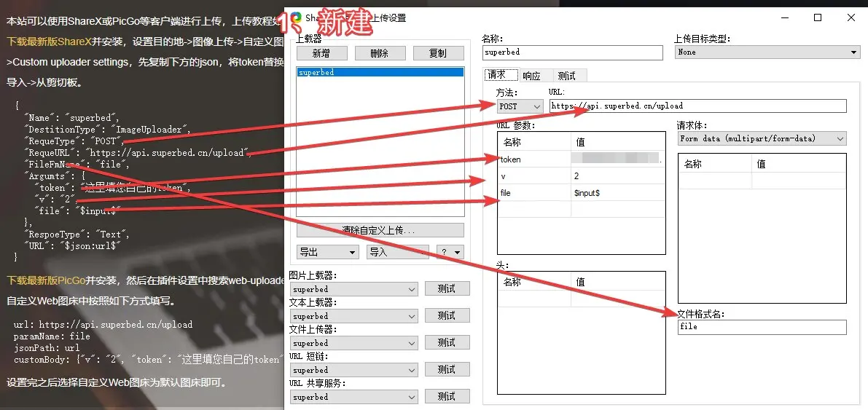
Task: Open the 导出 dropdown button
Action: pyautogui.click(x=328, y=252)
